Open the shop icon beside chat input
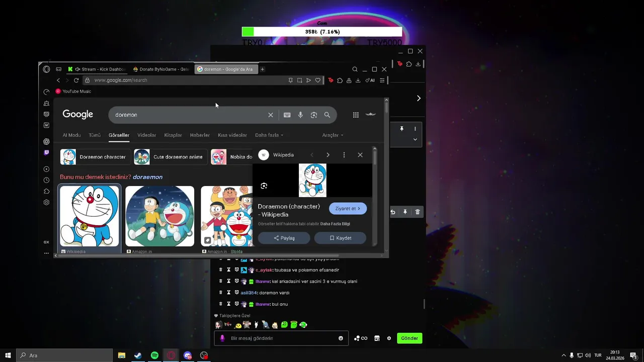Screen dimensions: 644x362 [x=377, y=338]
